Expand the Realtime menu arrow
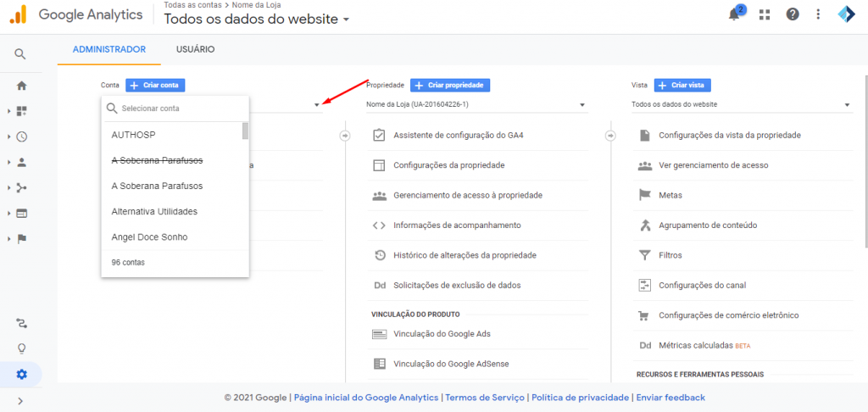868x412 pixels. click(x=8, y=136)
